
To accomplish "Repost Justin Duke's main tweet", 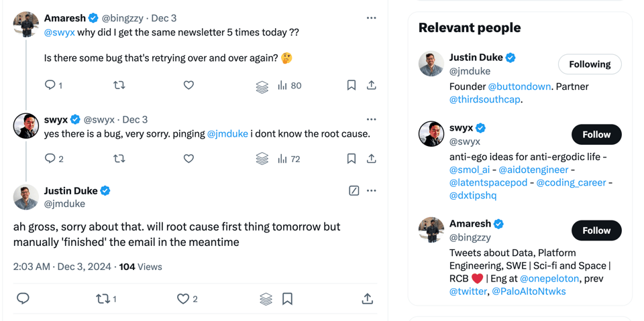I will [x=103, y=299].
